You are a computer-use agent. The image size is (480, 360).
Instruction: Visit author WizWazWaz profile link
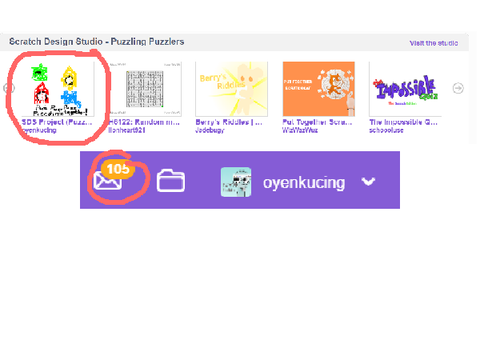coord(300,130)
